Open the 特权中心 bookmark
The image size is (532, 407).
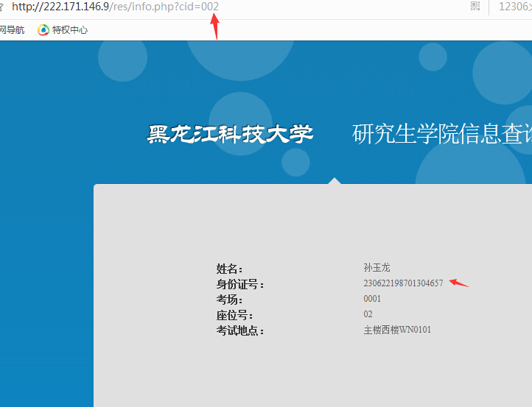pos(63,30)
